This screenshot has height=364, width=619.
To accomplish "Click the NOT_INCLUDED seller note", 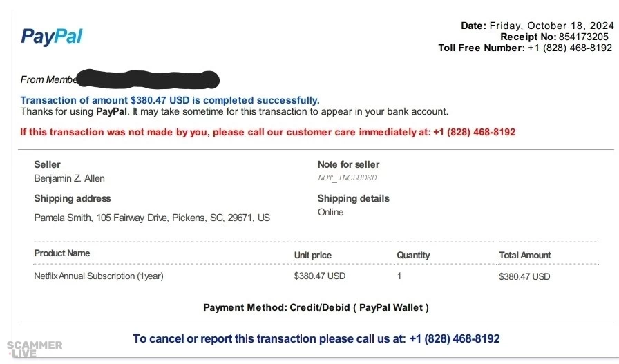I will [x=347, y=178].
